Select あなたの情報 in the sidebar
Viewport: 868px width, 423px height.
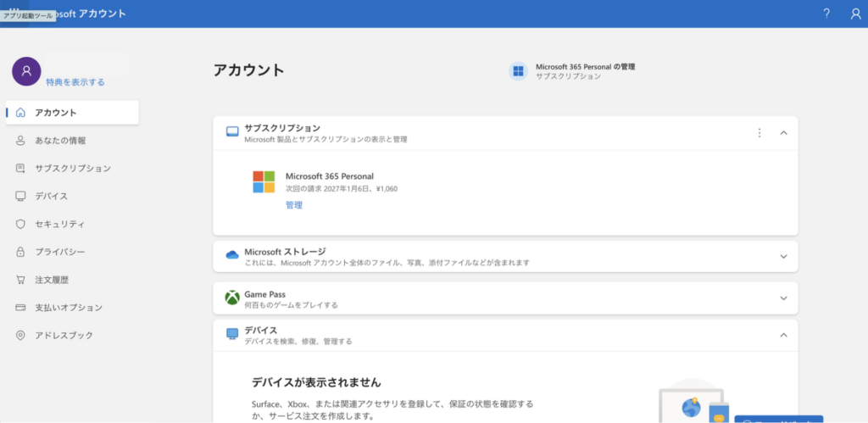(60, 141)
